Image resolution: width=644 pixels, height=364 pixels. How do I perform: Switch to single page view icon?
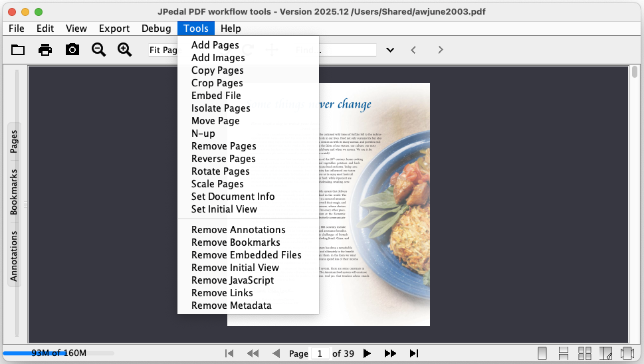click(542, 353)
